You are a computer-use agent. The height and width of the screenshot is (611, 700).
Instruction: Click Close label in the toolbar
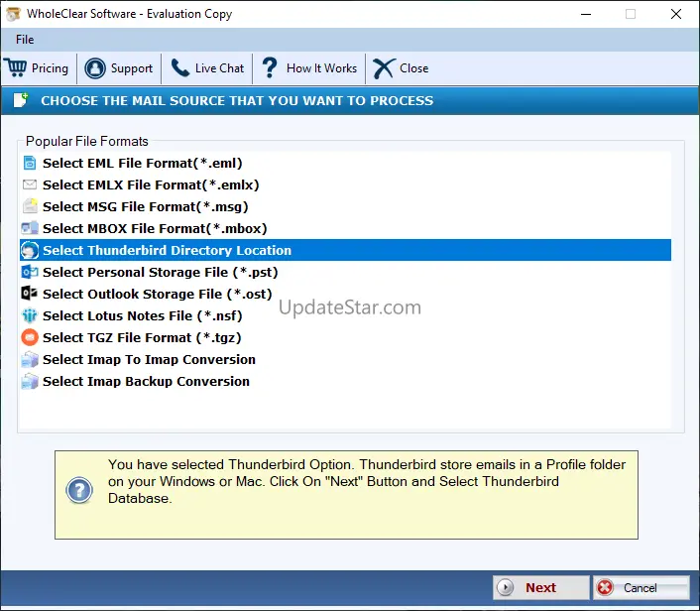pyautogui.click(x=413, y=68)
